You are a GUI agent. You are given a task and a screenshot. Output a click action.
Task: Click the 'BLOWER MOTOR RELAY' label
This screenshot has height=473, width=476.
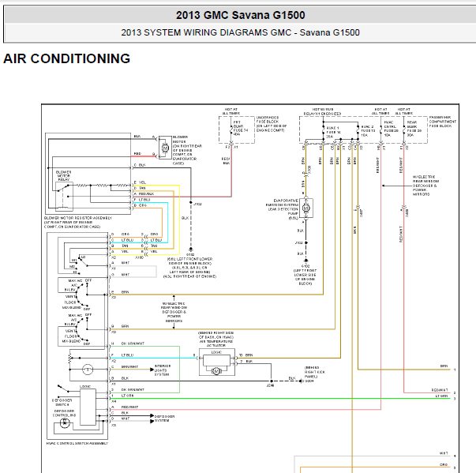click(x=63, y=176)
